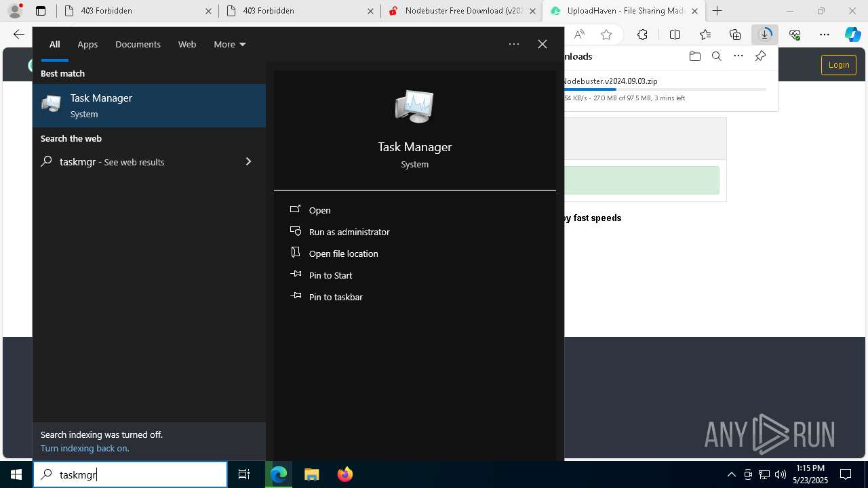Open Edge tab actions menu icon
The height and width of the screenshot is (488, 868).
[41, 11]
